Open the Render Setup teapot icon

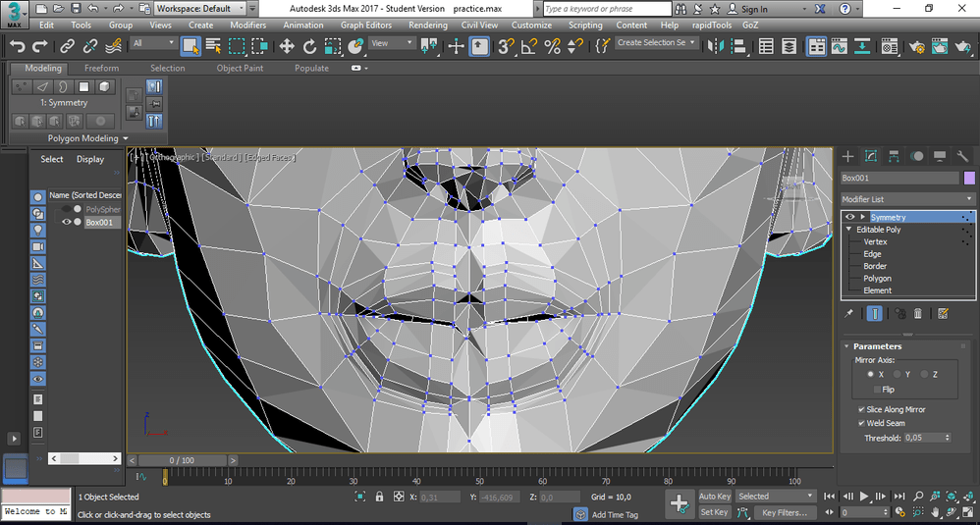point(917,46)
